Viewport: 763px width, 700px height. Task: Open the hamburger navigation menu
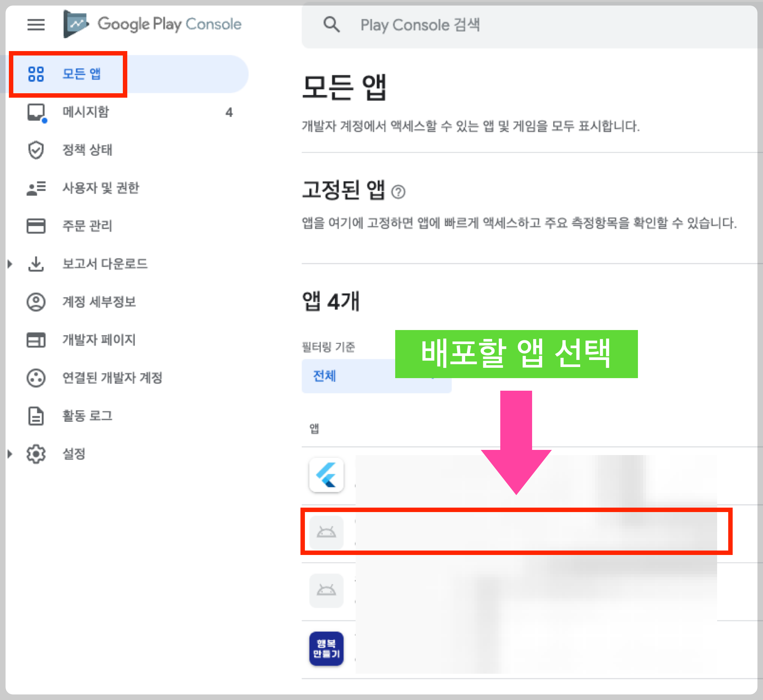point(36,25)
